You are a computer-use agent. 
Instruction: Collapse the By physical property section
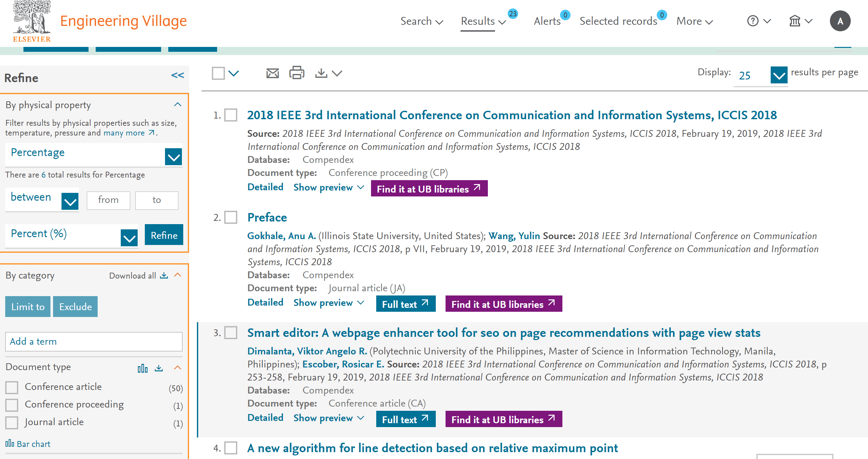(x=178, y=105)
